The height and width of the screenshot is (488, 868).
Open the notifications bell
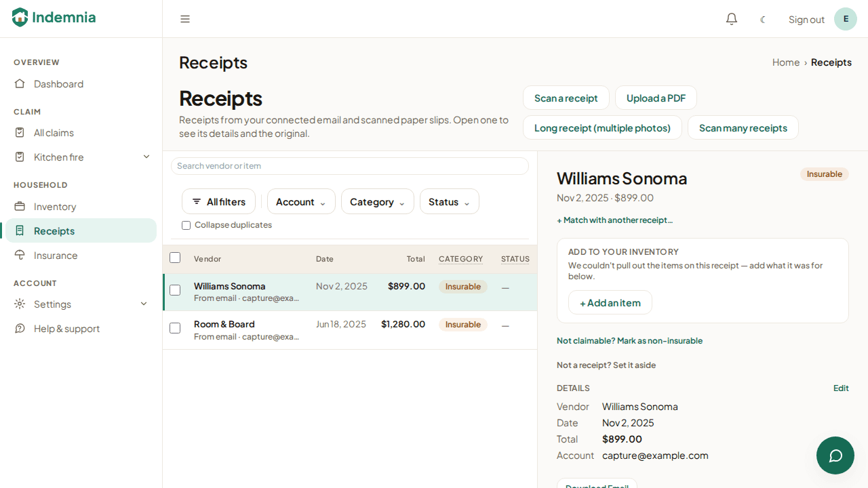(732, 19)
